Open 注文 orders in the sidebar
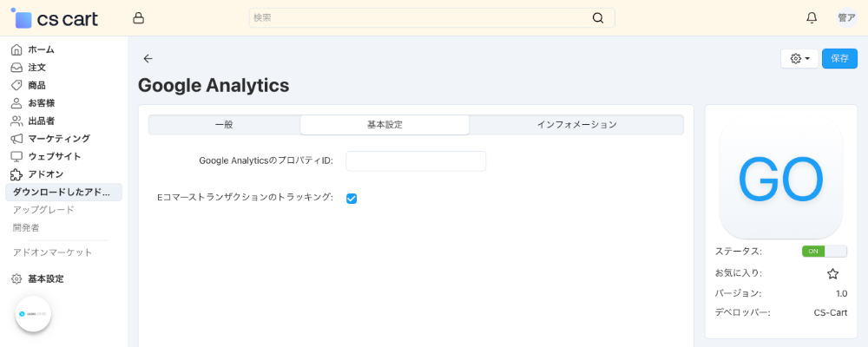Image resolution: width=868 pixels, height=347 pixels. point(36,67)
